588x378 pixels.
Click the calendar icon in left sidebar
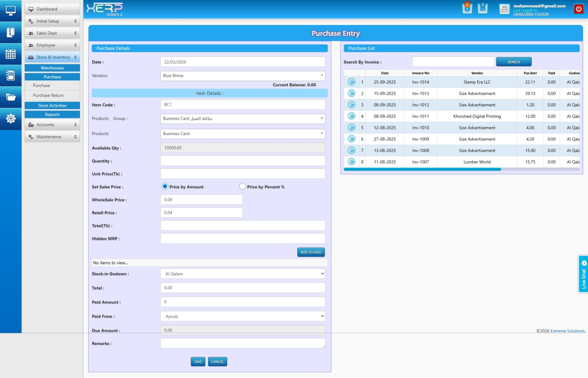point(10,54)
